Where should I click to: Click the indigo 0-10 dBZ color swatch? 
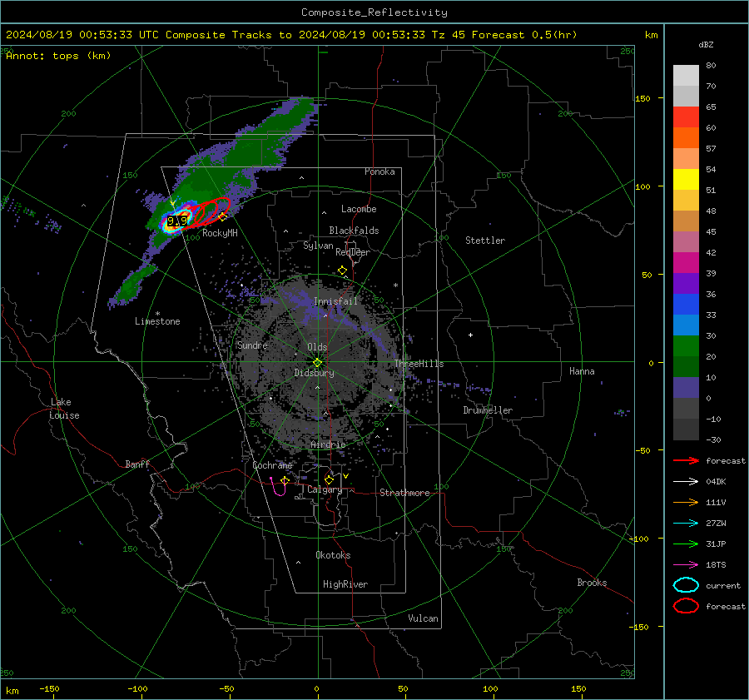click(x=686, y=388)
